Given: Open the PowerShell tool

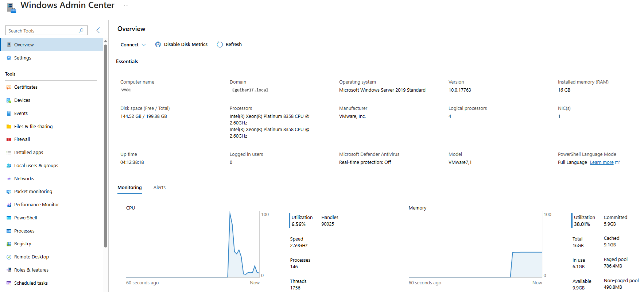Looking at the screenshot, I should [51, 218].
